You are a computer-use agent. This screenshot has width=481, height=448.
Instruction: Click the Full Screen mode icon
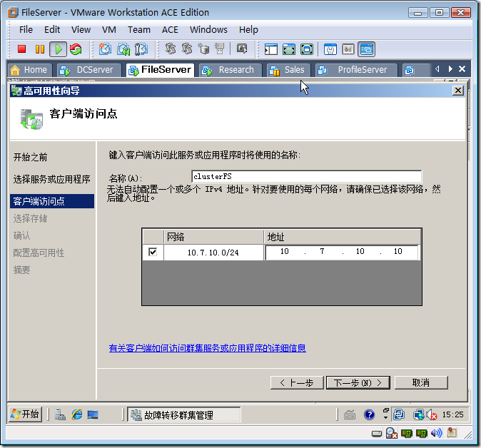click(289, 49)
